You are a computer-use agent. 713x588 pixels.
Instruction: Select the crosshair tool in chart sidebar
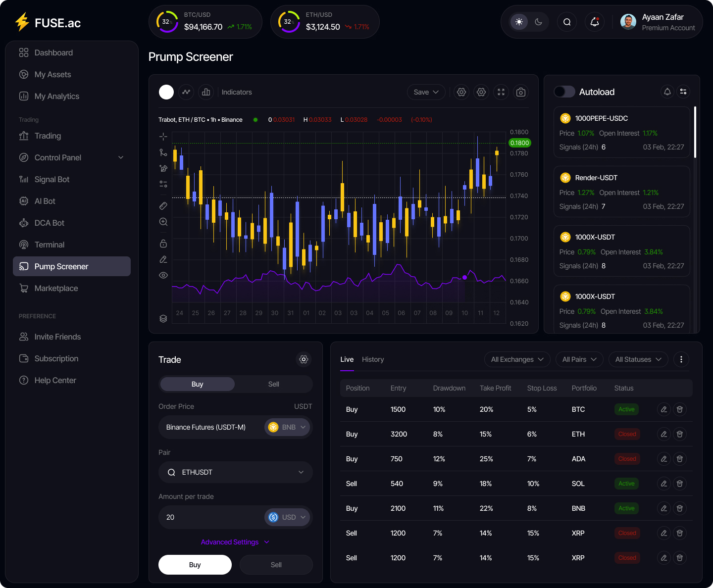point(163,137)
